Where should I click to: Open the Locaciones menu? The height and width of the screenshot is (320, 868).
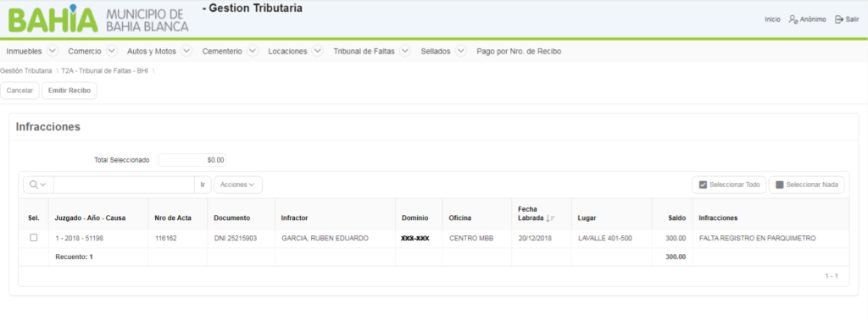(x=287, y=52)
